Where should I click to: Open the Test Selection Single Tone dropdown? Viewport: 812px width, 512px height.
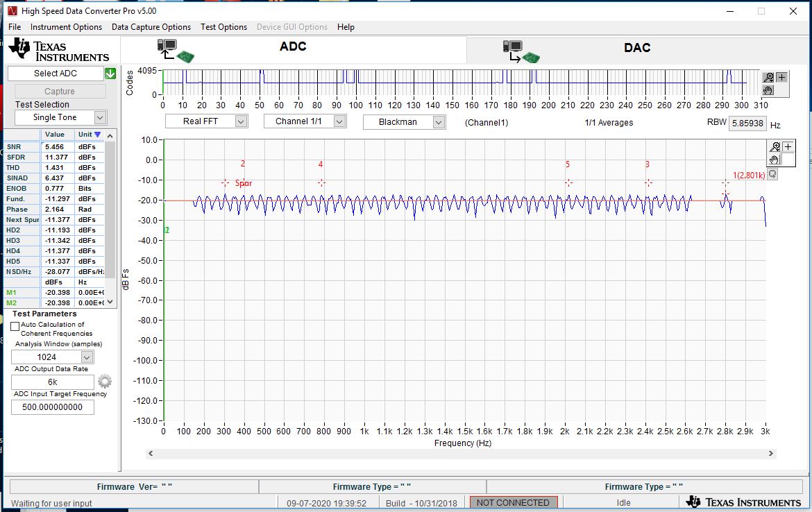100,117
